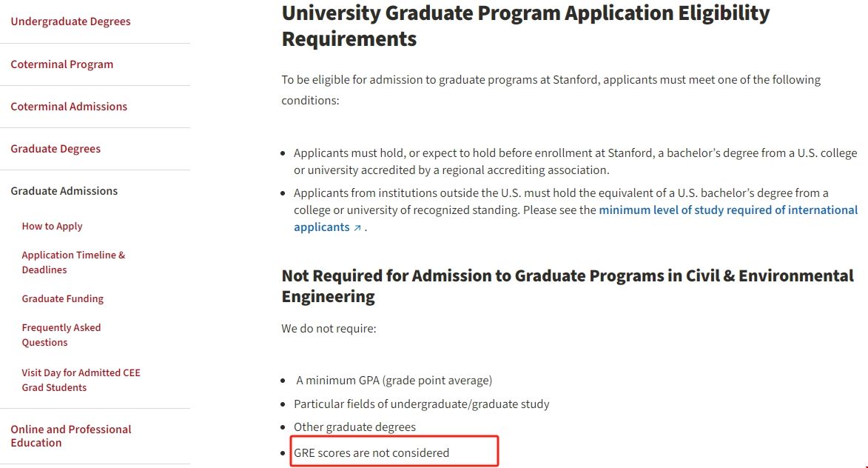Viewport: 868px width, 468px height.
Task: Open the How to Apply page
Action: [52, 227]
